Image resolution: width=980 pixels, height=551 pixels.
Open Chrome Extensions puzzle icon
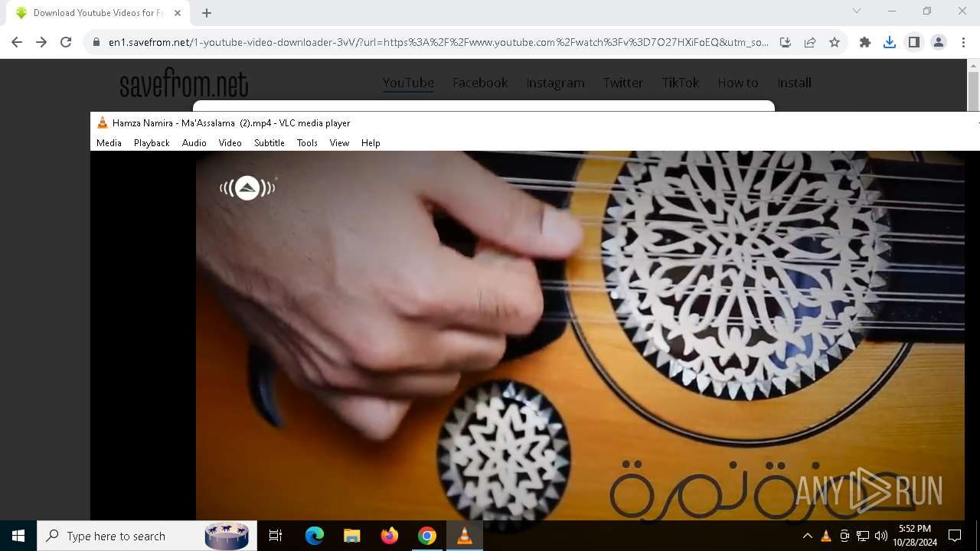[865, 43]
